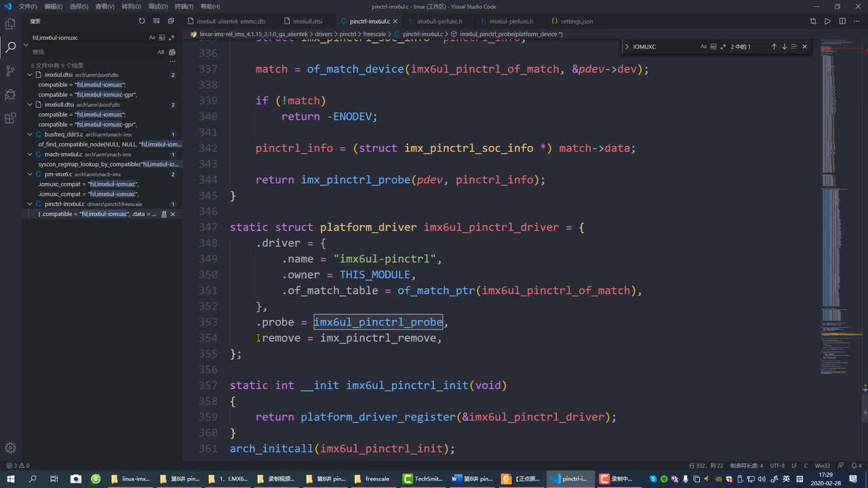
Task: Replace all with the sidebar replace button
Action: pyautogui.click(x=172, y=52)
